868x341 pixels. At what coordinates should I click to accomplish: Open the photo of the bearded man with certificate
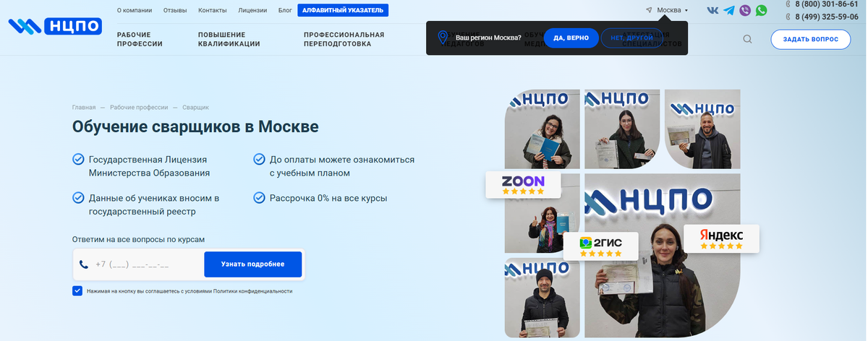702,129
